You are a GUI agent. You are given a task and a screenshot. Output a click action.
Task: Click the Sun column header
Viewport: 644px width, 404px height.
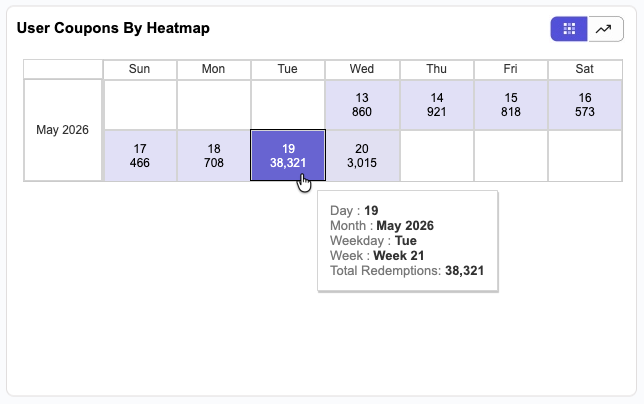tap(140, 69)
